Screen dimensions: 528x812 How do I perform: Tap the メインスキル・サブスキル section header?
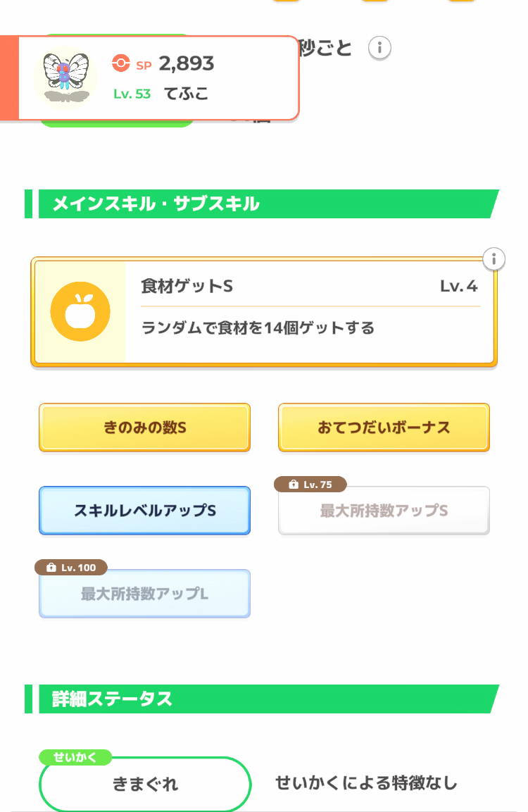[156, 204]
